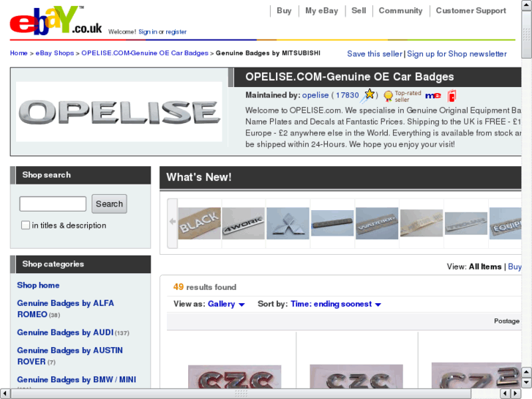
Task: Select the 'All Items' view option
Action: 485,266
